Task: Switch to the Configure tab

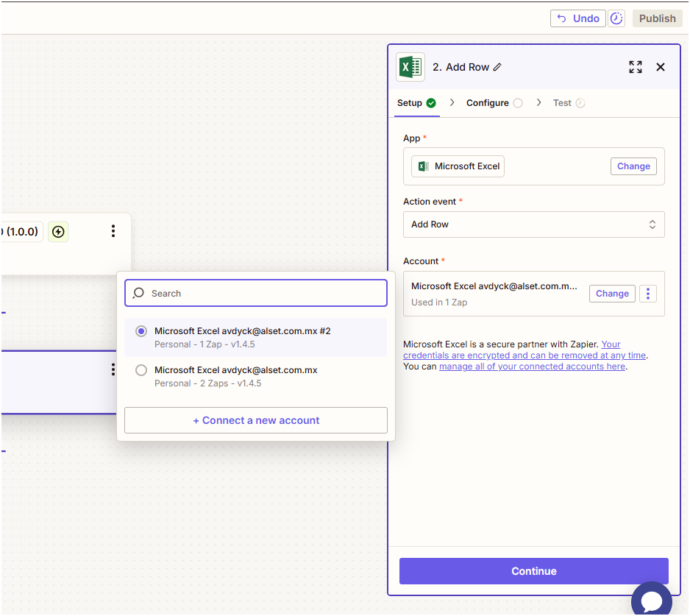Action: (494, 103)
